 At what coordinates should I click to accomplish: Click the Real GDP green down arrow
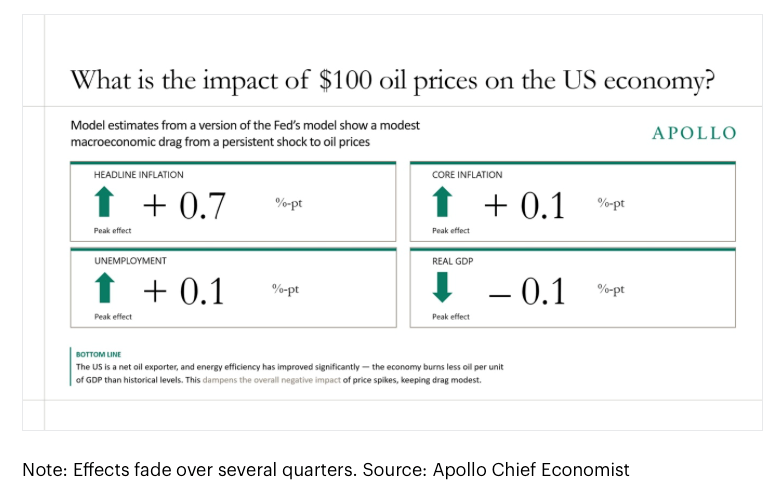point(442,288)
